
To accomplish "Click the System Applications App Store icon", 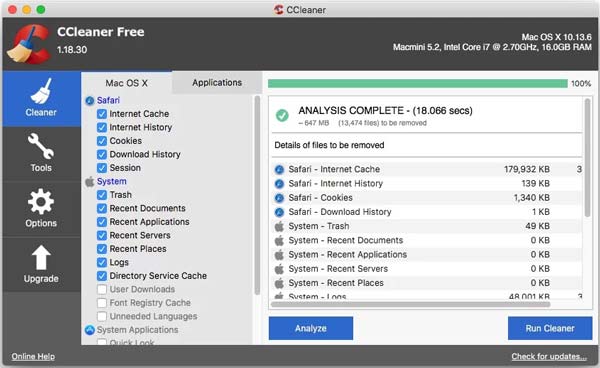I will (x=90, y=330).
